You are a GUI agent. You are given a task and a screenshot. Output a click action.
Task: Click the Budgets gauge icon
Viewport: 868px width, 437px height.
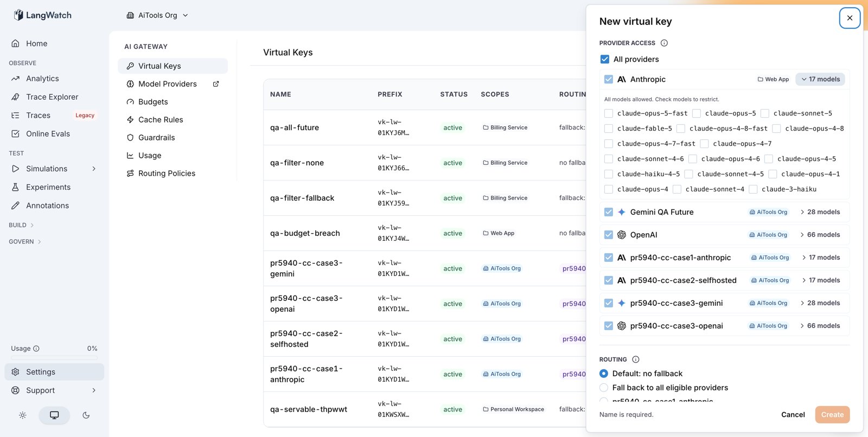coord(130,102)
